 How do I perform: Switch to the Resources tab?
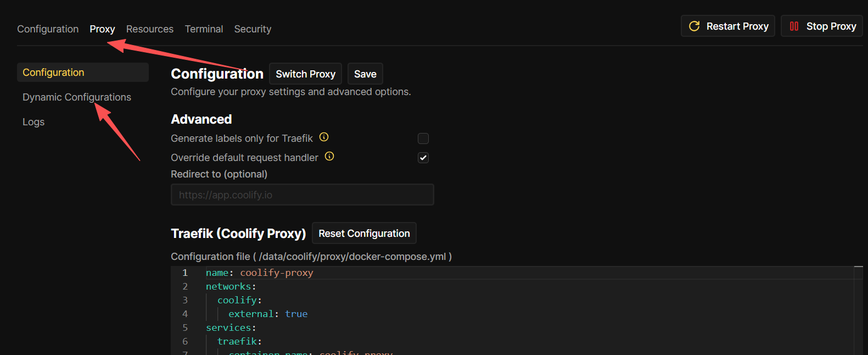pos(149,29)
